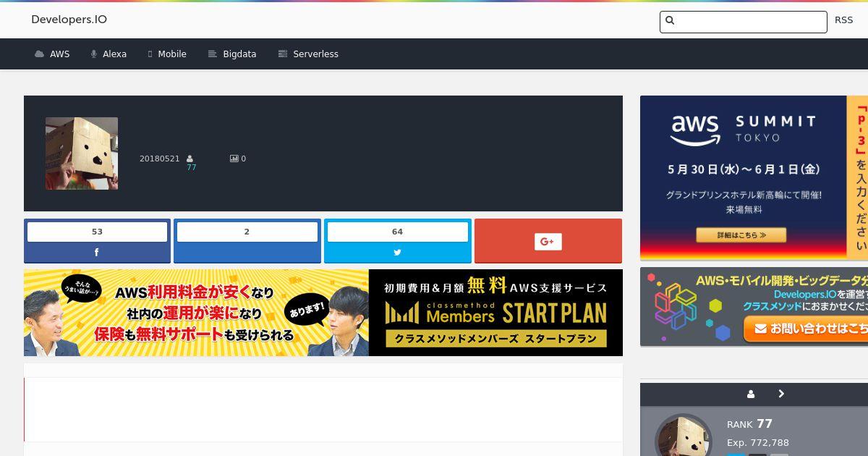The image size is (868, 456).
Task: Open the RSS feed link
Action: [843, 20]
